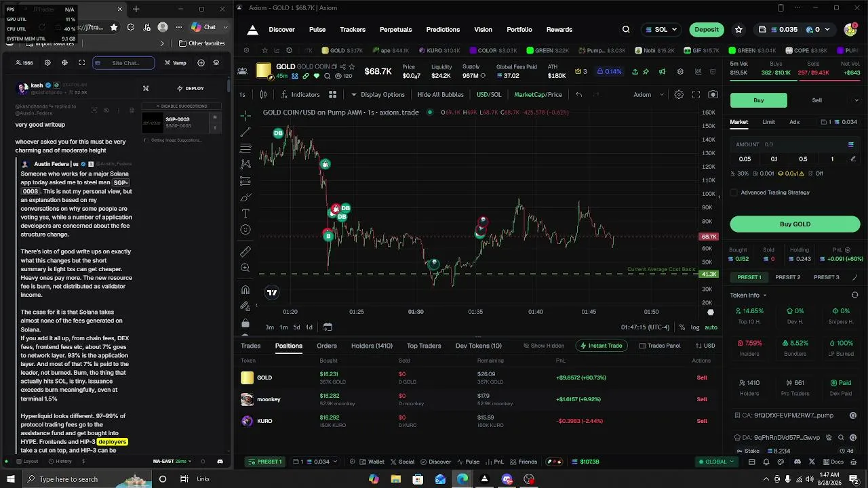This screenshot has width=868, height=488.
Task: Open the token megaphone alert icon
Action: 662,72
